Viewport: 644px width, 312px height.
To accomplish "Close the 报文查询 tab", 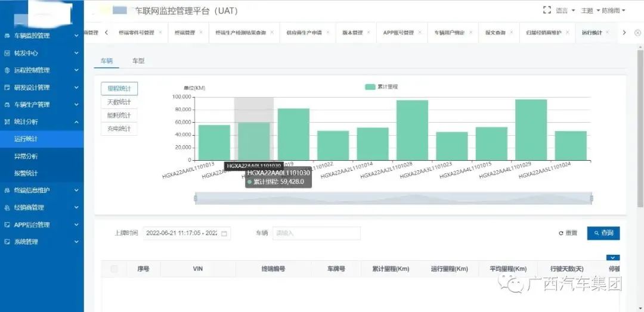I will [x=512, y=32].
